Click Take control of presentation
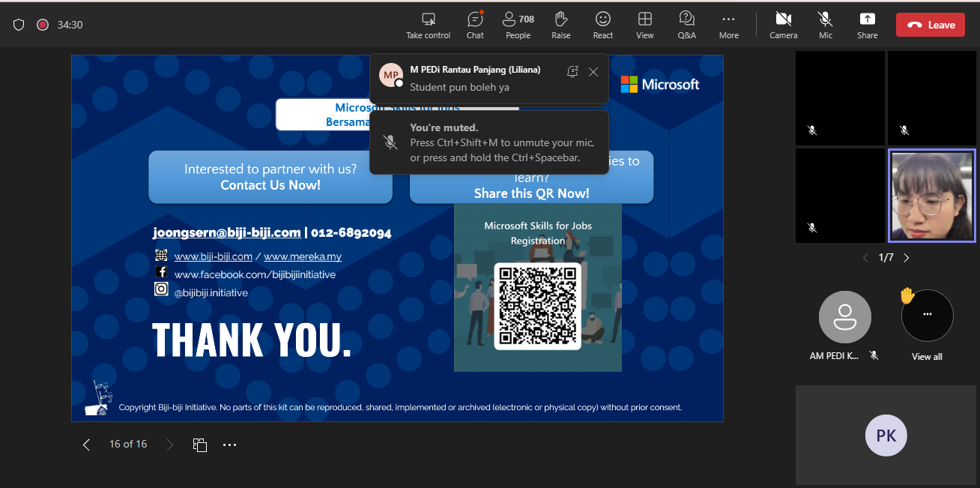The width and height of the screenshot is (980, 488). click(428, 24)
